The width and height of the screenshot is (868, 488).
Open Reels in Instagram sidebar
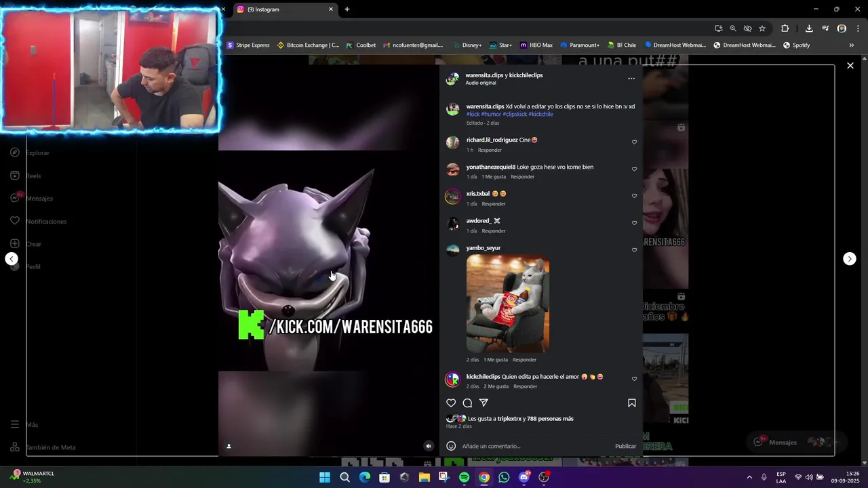point(26,176)
